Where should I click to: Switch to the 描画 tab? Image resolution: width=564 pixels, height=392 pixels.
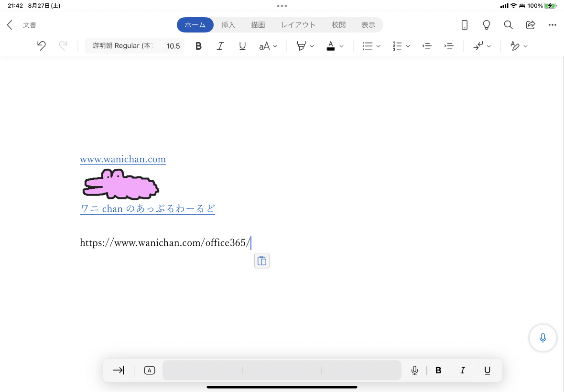pyautogui.click(x=258, y=25)
